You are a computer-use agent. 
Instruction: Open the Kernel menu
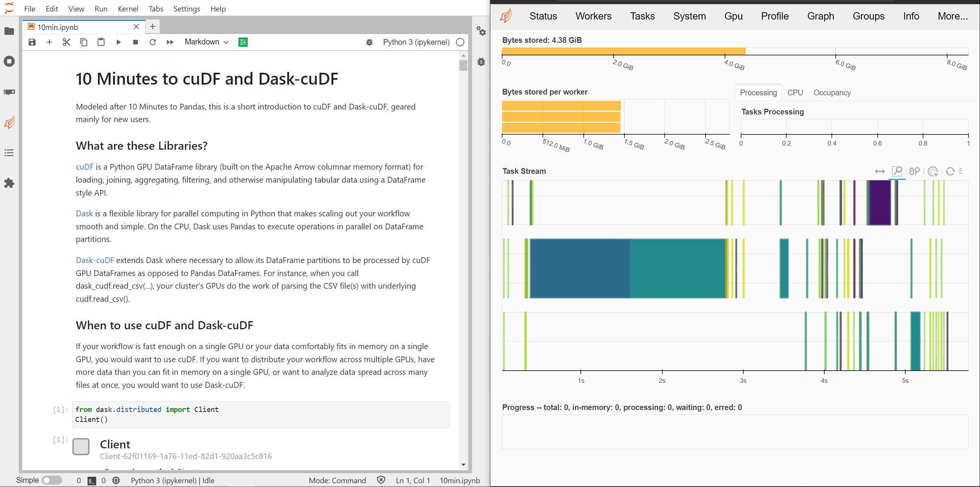pos(128,9)
